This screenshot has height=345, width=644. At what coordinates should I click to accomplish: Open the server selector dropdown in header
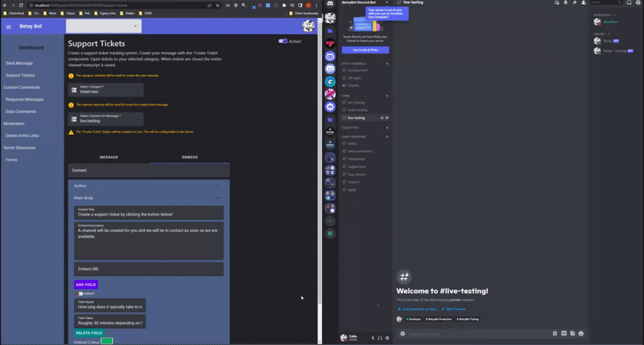104,26
